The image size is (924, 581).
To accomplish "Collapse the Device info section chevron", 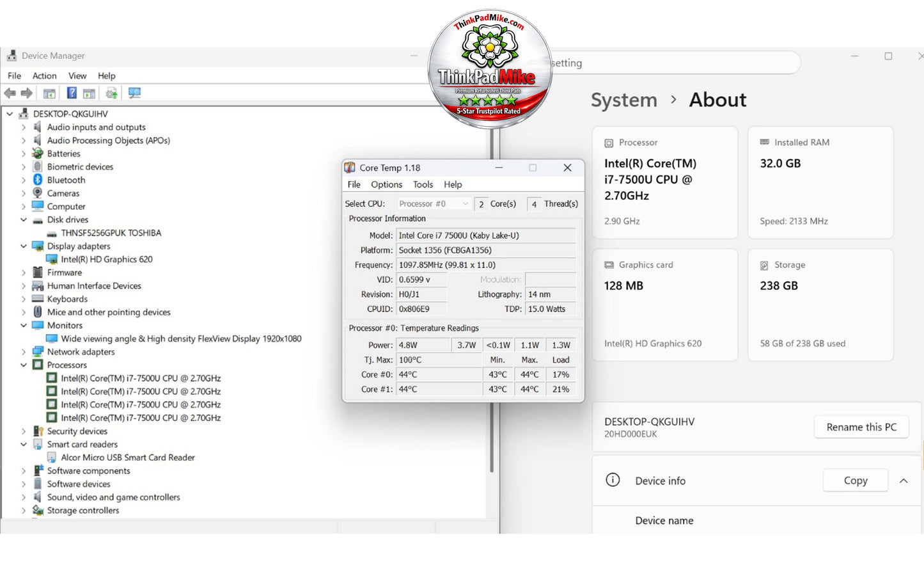I will click(x=904, y=481).
